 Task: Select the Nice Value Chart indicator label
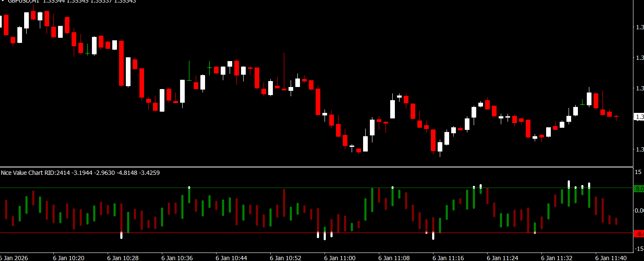[27, 173]
